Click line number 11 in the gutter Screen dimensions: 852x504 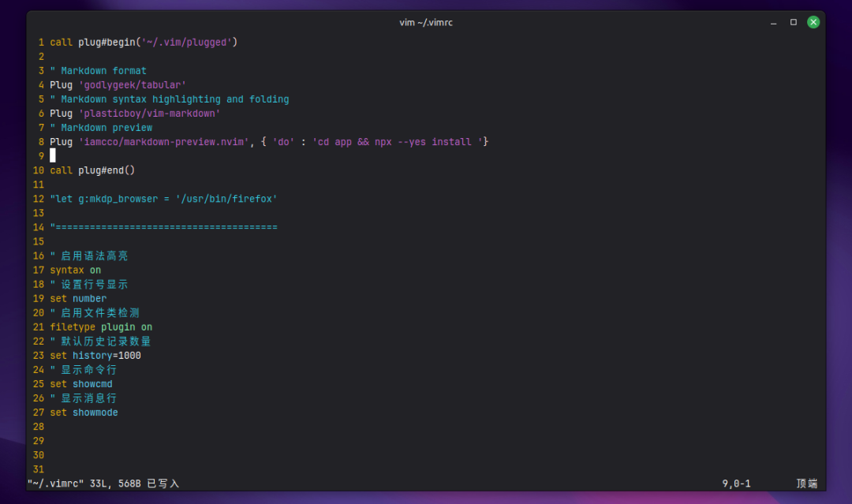tap(39, 185)
